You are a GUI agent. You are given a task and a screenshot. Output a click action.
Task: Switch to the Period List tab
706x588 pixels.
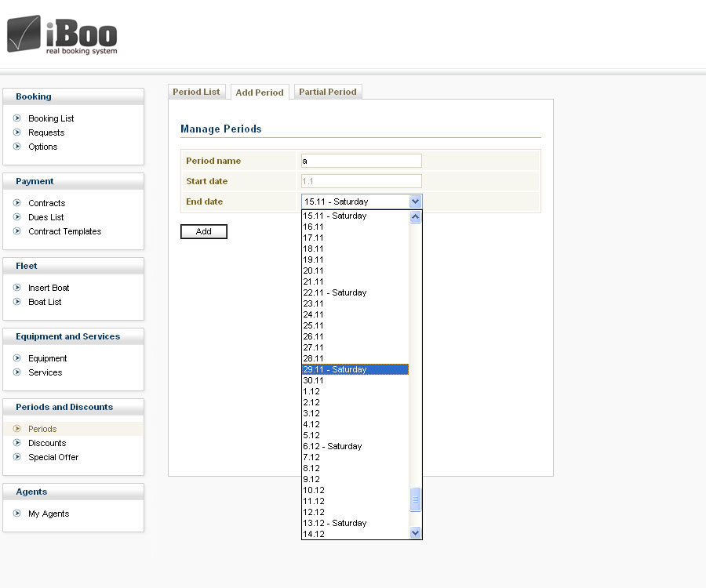[196, 92]
